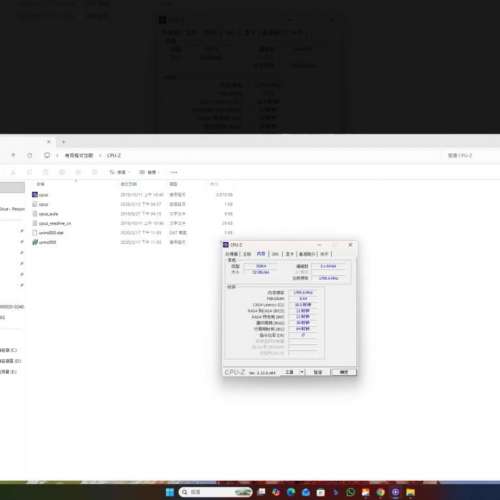Select the Memory tab in CPU-Z
Screen dimensions: 500x500
(261, 254)
